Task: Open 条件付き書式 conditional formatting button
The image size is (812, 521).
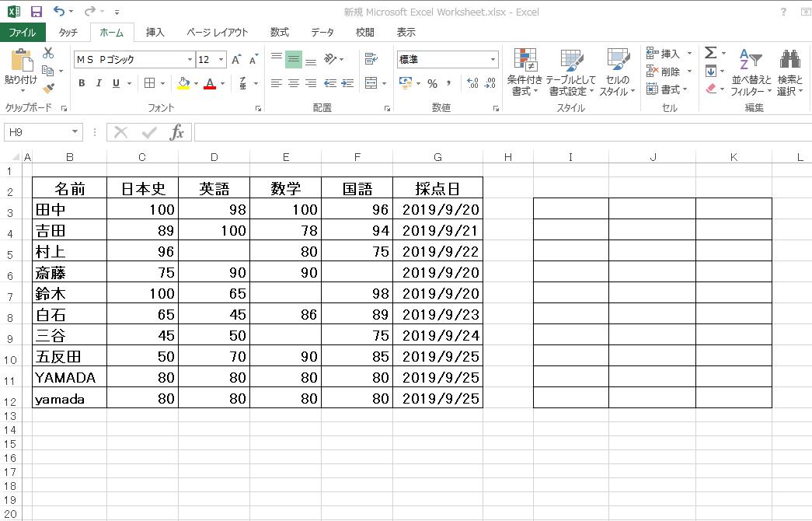Action: click(525, 72)
